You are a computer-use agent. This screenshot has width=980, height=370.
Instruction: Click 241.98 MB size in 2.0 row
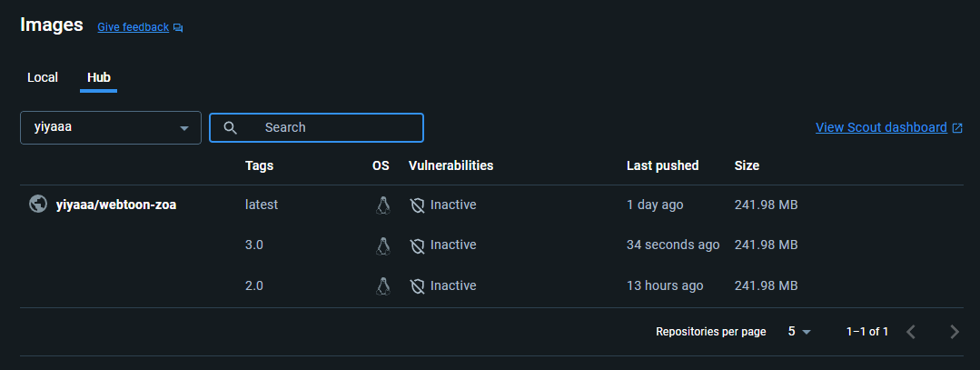point(767,286)
